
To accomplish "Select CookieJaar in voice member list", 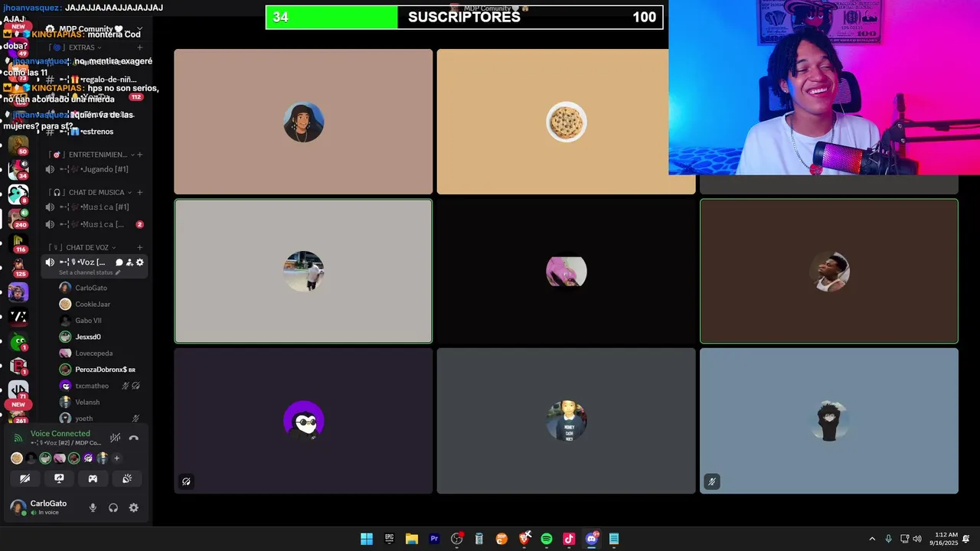I will [101, 305].
